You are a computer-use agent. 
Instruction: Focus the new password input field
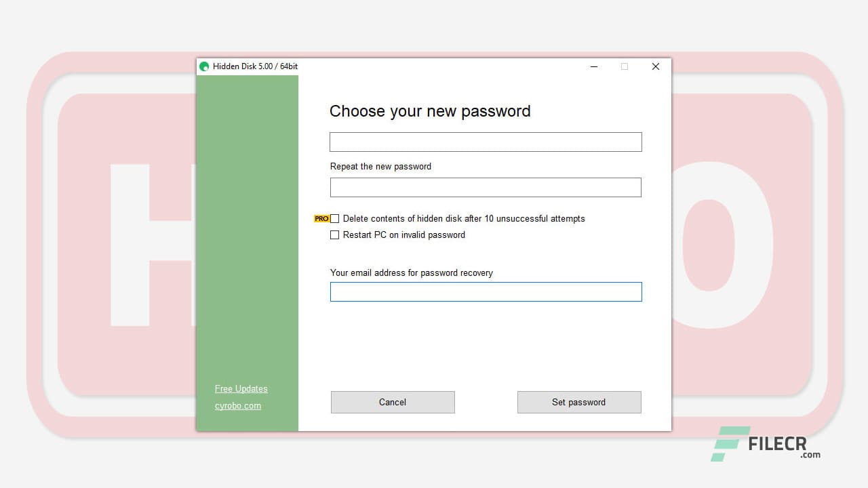[486, 142]
